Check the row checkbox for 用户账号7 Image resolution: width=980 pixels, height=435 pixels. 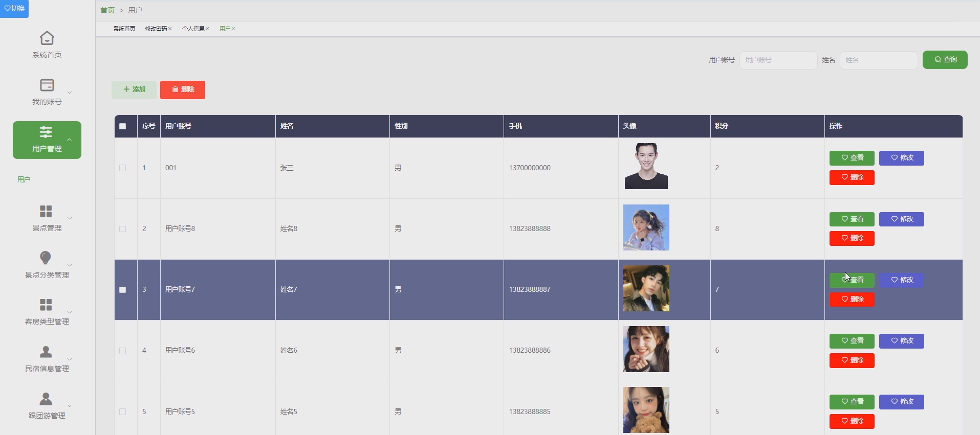122,289
